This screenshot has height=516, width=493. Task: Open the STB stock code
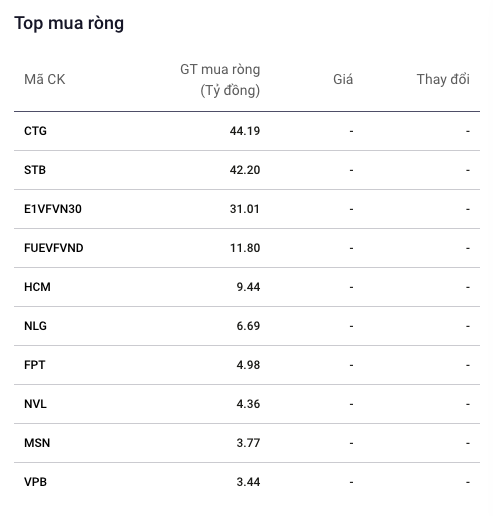click(35, 170)
